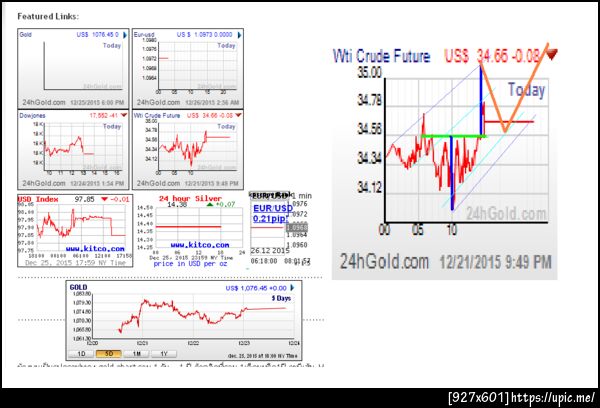
Task: Open the Gold today chart thumbnail
Action: point(73,68)
